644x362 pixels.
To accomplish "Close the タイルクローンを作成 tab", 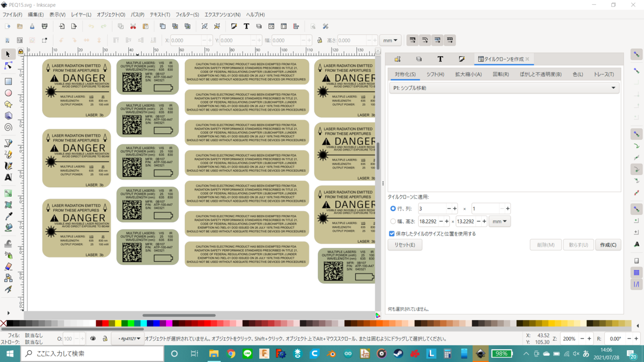I will [528, 59].
